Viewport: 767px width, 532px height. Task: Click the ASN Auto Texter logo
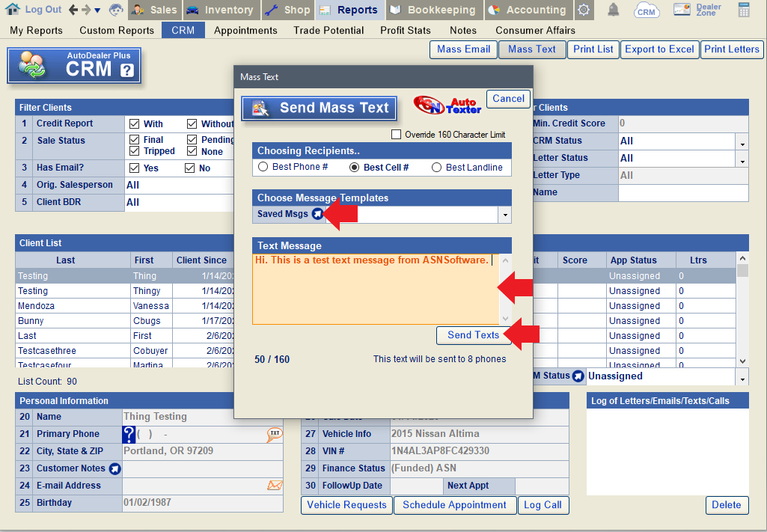[447, 106]
